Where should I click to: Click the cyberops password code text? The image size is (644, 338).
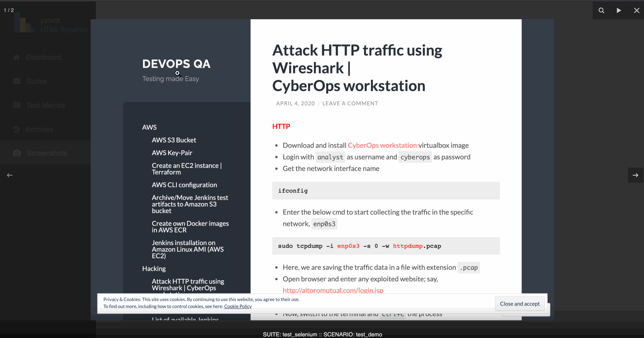coord(415,157)
